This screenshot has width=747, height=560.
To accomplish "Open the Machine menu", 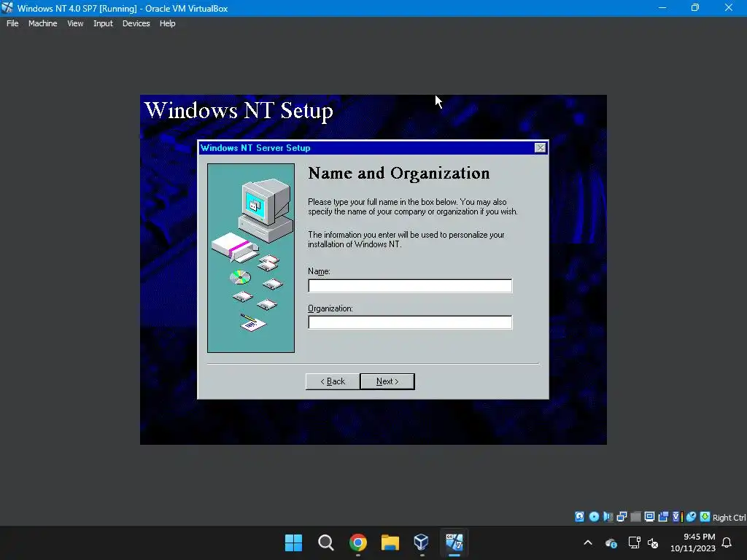I will pyautogui.click(x=42, y=23).
